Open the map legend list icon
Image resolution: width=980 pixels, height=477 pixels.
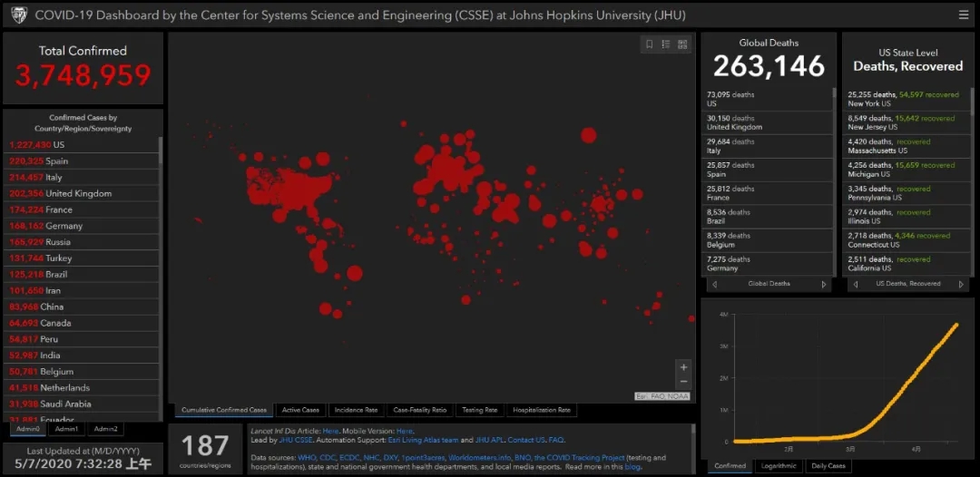coord(665,44)
